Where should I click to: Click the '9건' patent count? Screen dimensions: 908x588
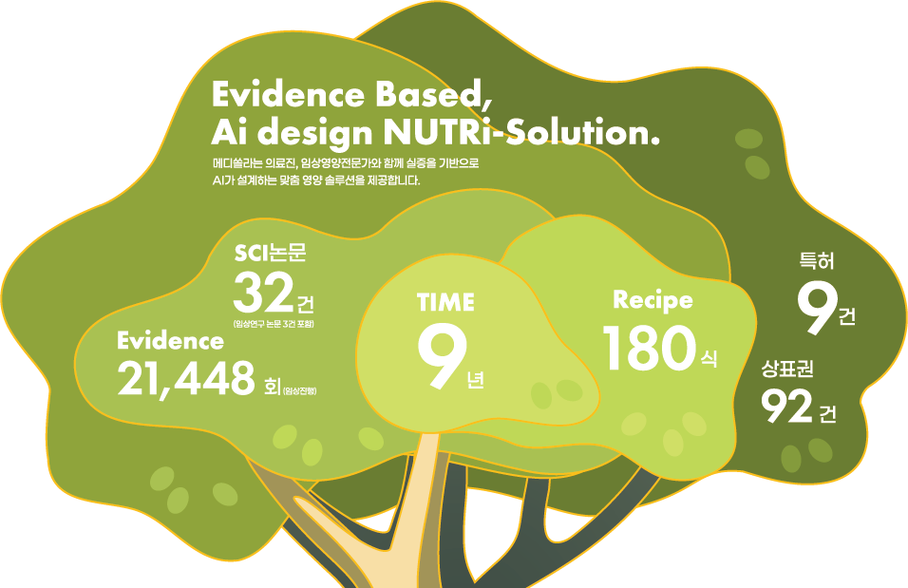(826, 310)
